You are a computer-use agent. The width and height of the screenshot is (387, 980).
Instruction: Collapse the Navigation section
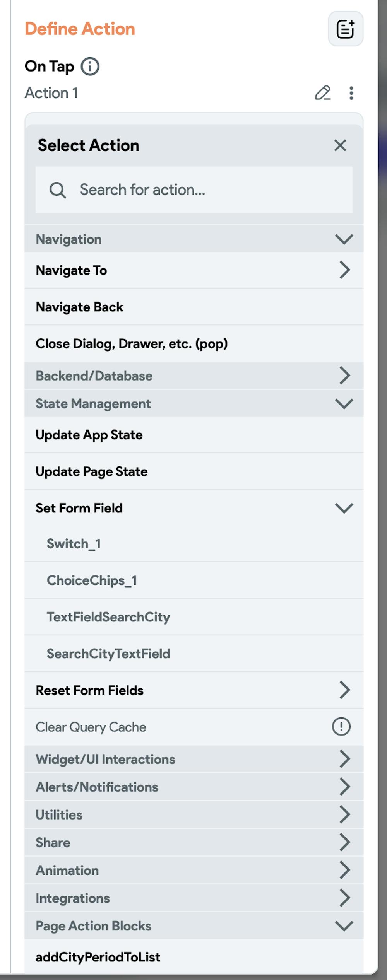click(344, 239)
